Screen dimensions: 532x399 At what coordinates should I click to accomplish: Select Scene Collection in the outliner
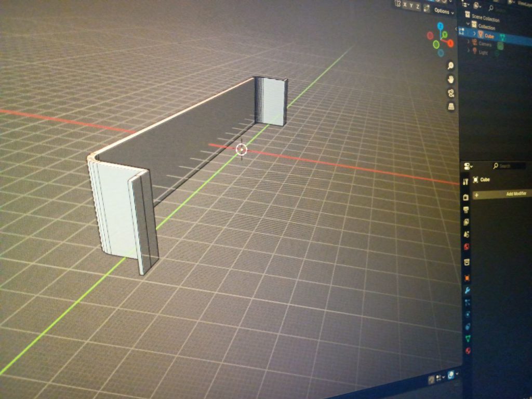(486, 18)
